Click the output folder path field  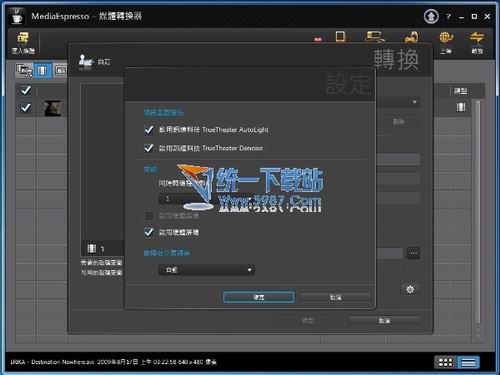click(390, 253)
